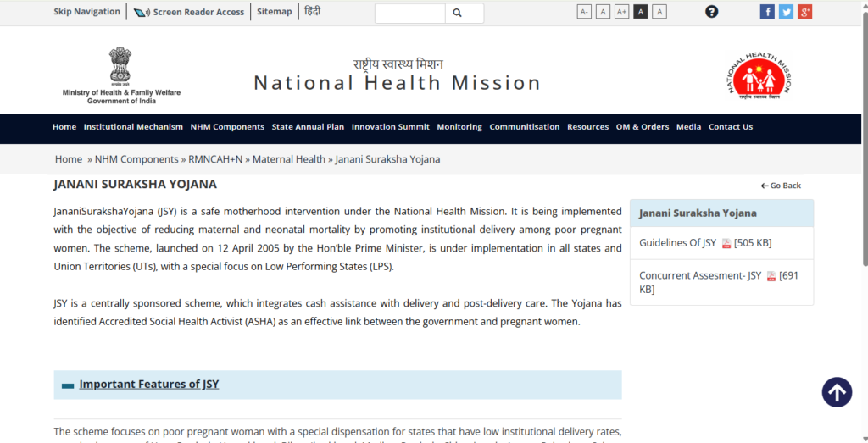Select Contact Us in the navigation bar
The width and height of the screenshot is (868, 443).
pyautogui.click(x=730, y=127)
